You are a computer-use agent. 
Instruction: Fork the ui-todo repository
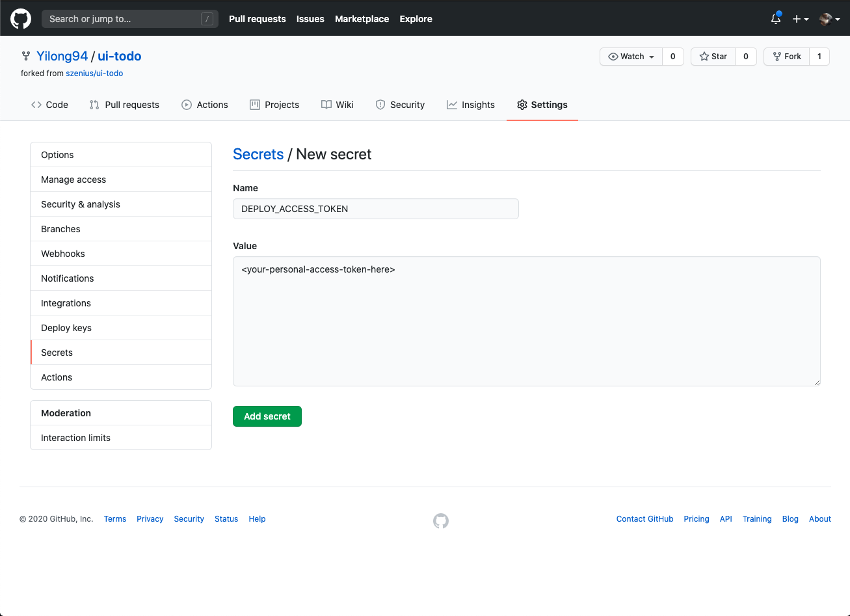coord(786,57)
